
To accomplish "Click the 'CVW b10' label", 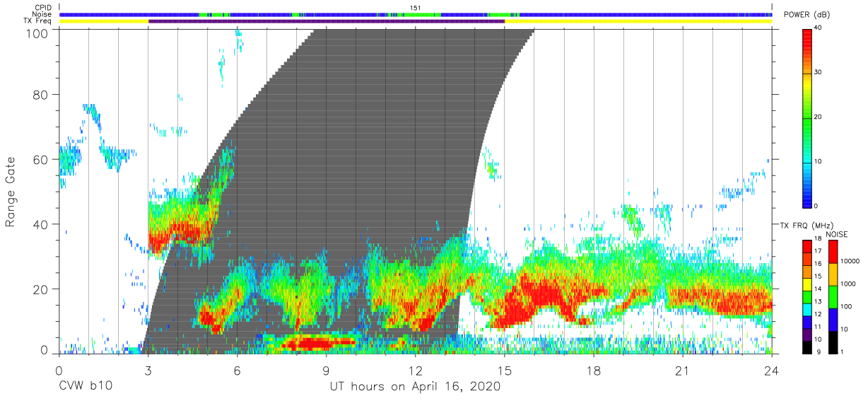I will (x=85, y=387).
